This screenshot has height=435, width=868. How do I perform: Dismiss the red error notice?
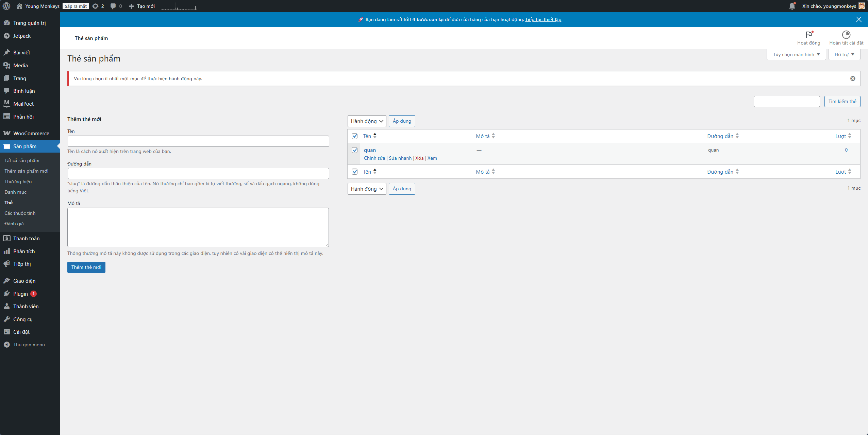pos(853,79)
